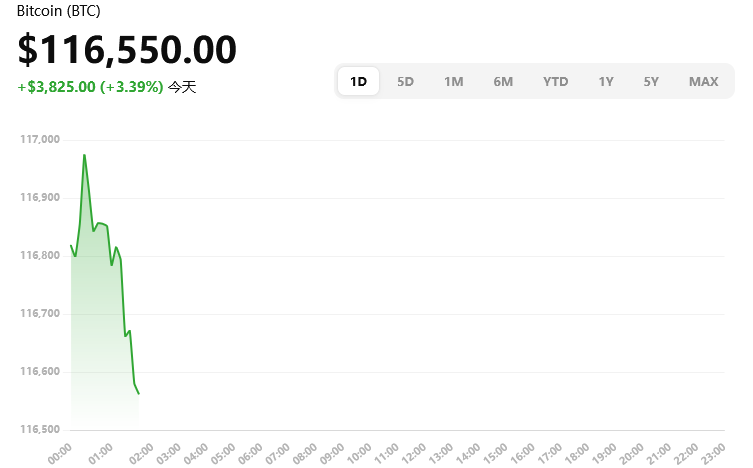
Task: Click the 00:00 x-axis time label
Action: (59, 453)
